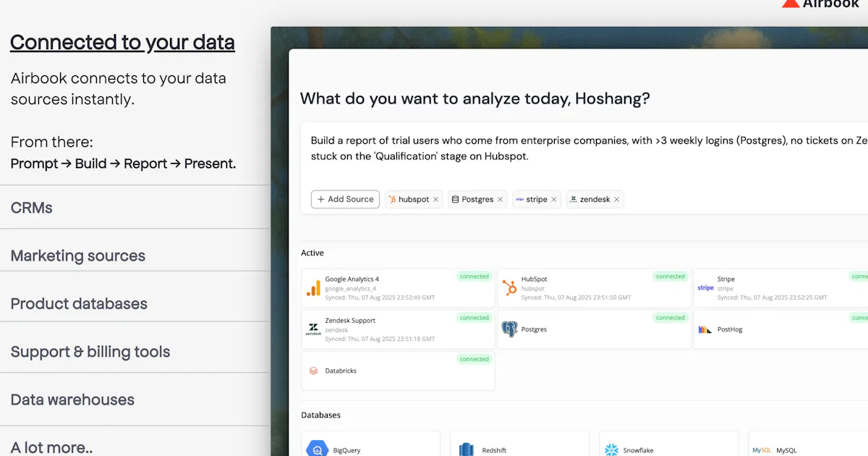Click the Zendesk Support logo icon
The width and height of the screenshot is (868, 456).
click(313, 329)
